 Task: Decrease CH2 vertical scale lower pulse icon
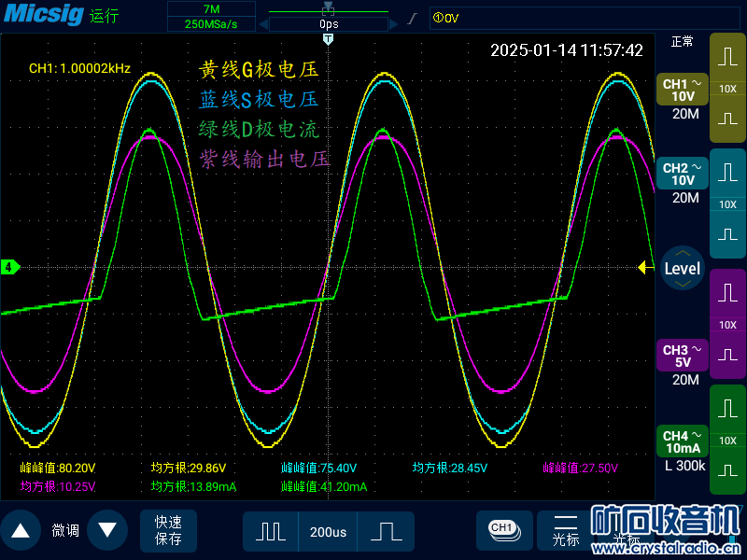[728, 234]
